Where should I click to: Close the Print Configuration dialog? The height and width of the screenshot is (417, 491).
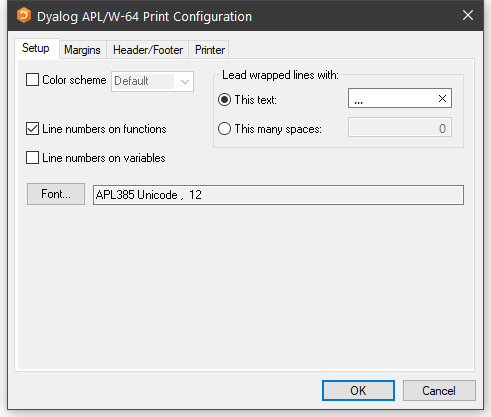pyautogui.click(x=468, y=15)
